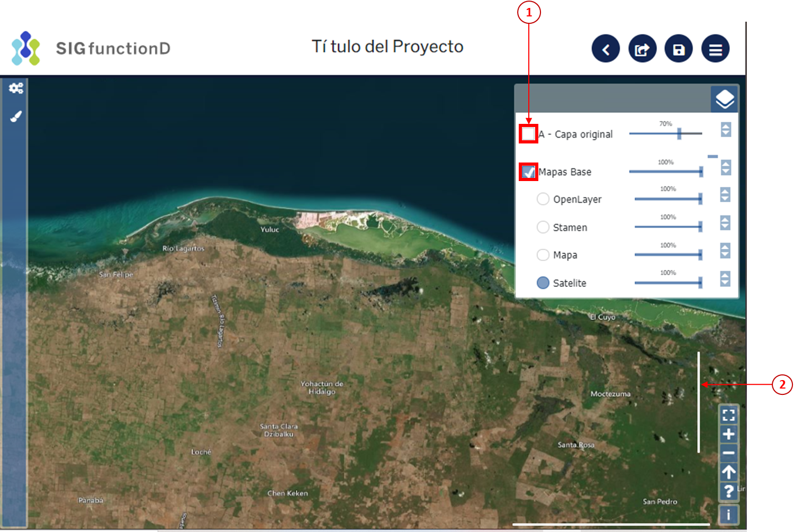Image resolution: width=794 pixels, height=532 pixels.
Task: Open the settings gears tool in left sidebar
Action: pyautogui.click(x=16, y=88)
